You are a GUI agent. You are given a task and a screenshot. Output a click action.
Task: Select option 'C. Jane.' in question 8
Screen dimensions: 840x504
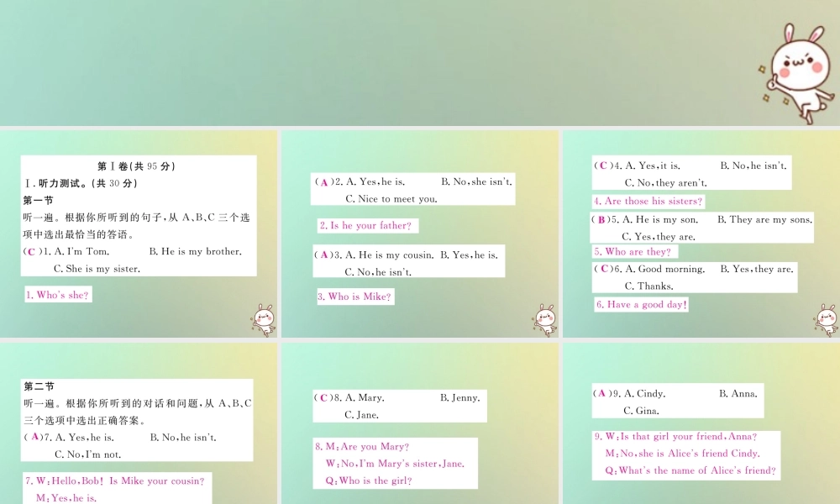click(361, 415)
